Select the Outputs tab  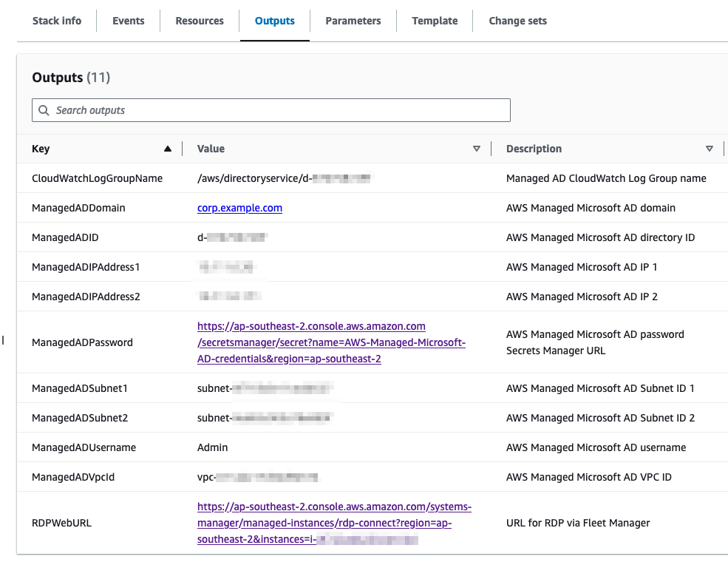click(274, 21)
